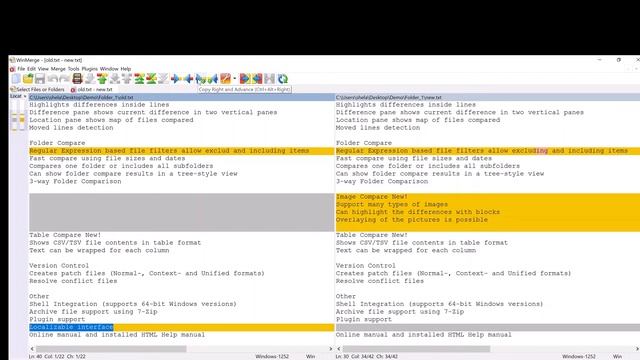Click 'Resolve conflict files' in left pane
The width and height of the screenshot is (640, 360).
[x=73, y=281]
